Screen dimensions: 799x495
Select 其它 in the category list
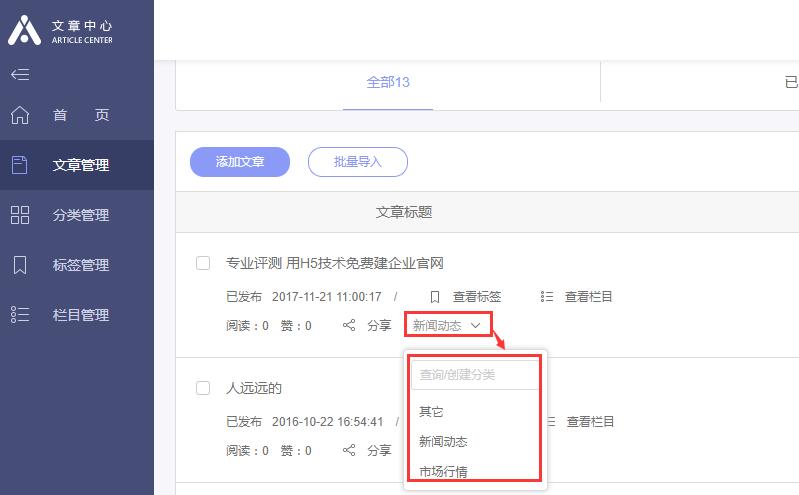point(431,411)
